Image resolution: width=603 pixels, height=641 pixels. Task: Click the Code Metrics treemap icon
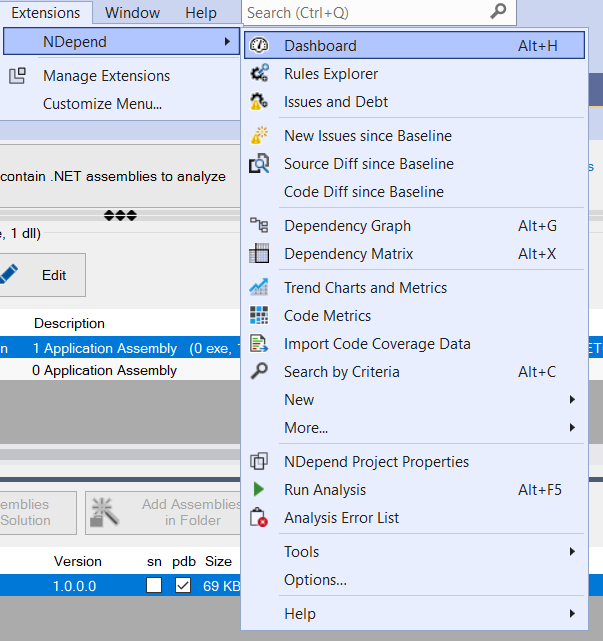(259, 316)
